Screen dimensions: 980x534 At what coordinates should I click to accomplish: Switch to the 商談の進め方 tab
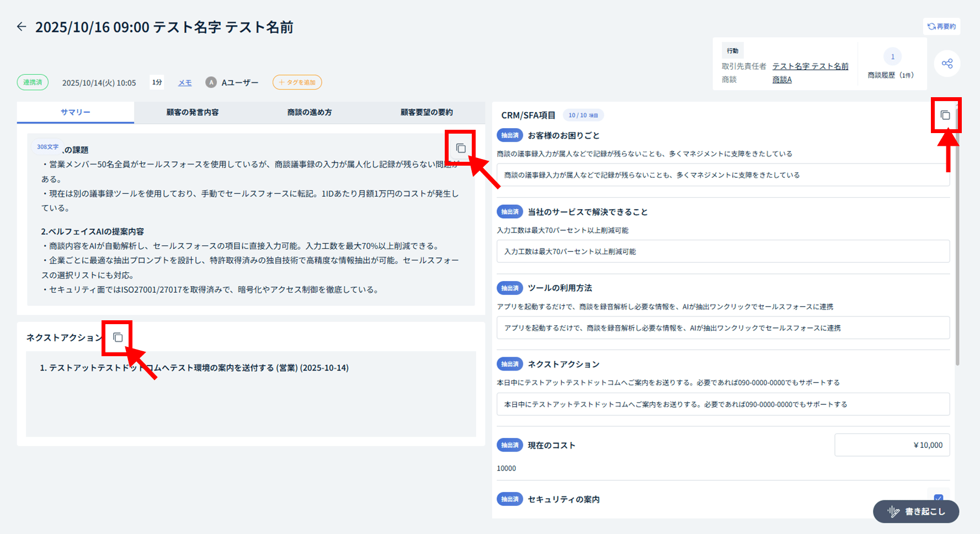pos(310,112)
